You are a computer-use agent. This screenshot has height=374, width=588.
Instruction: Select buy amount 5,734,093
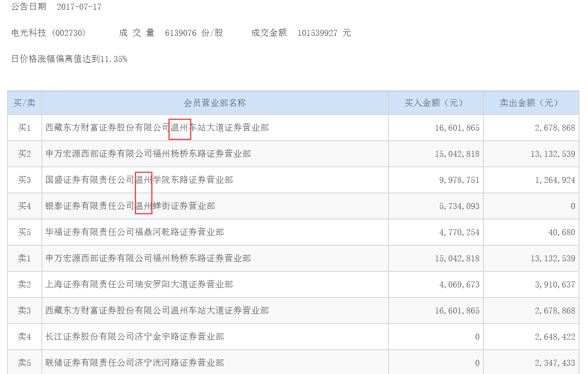pyautogui.click(x=459, y=206)
